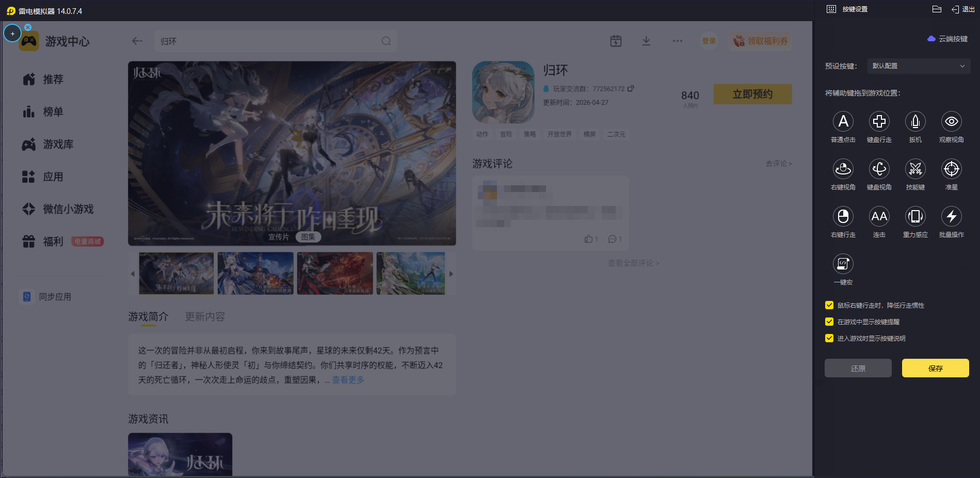The height and width of the screenshot is (478, 980).
Task: Open 福利 in the sidebar
Action: click(x=43, y=242)
